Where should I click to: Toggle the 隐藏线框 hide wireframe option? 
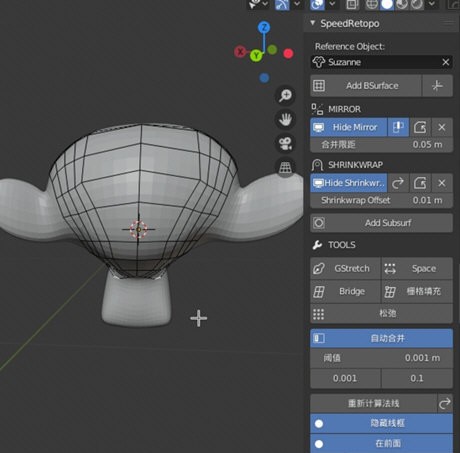[x=381, y=423]
